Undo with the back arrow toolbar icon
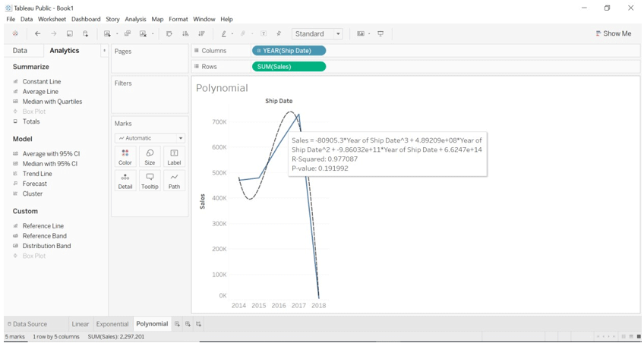644x343 pixels. pos(38,33)
